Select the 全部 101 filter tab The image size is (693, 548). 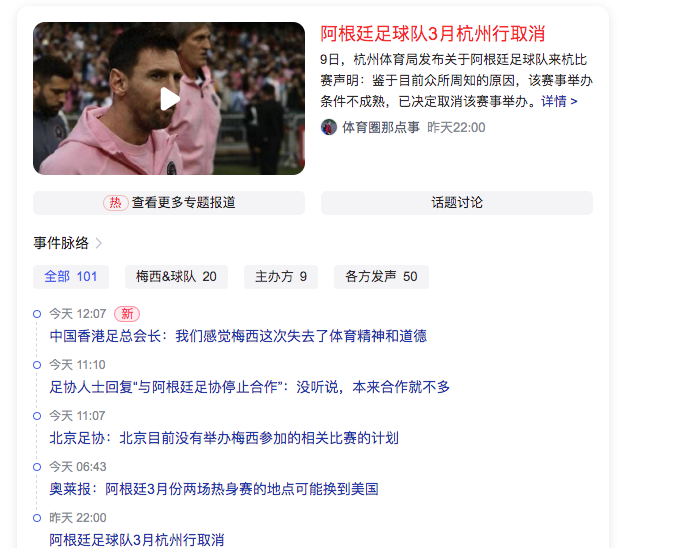[71, 277]
